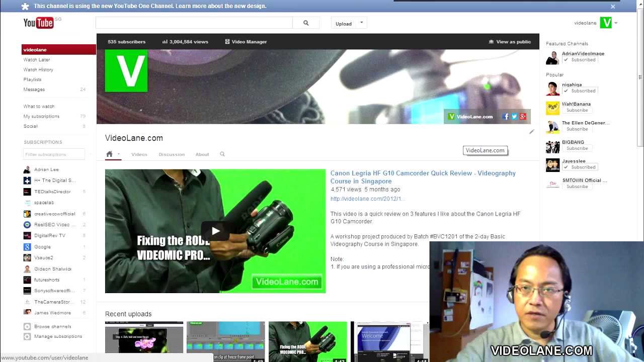Open Twitter icon on channel banner
Screen dimensions: 644x362
pos(514,117)
